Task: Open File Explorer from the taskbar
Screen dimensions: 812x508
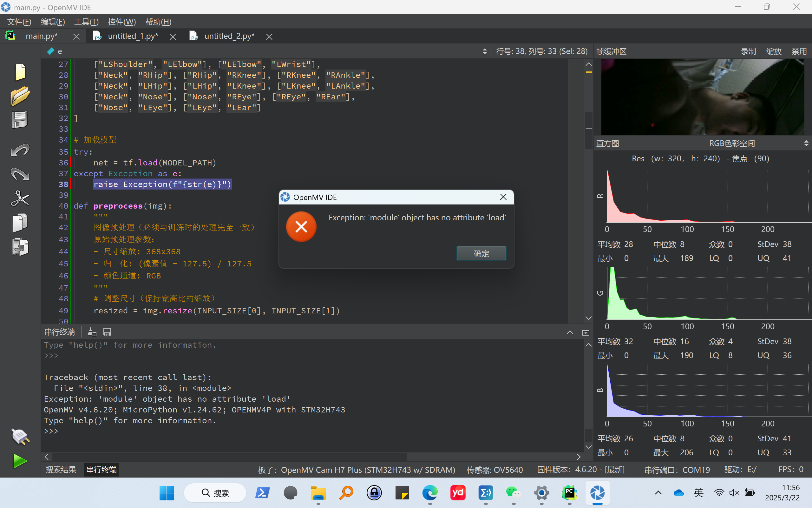Action: pos(318,493)
